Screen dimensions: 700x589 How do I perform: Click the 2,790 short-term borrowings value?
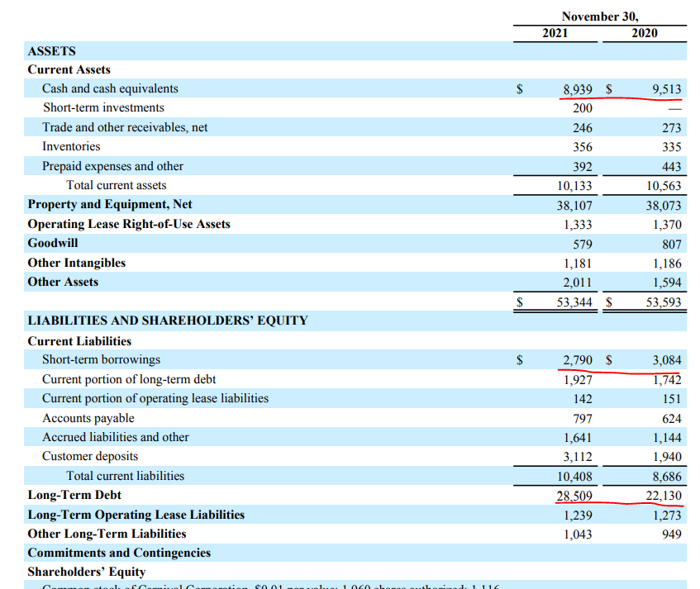tap(577, 359)
